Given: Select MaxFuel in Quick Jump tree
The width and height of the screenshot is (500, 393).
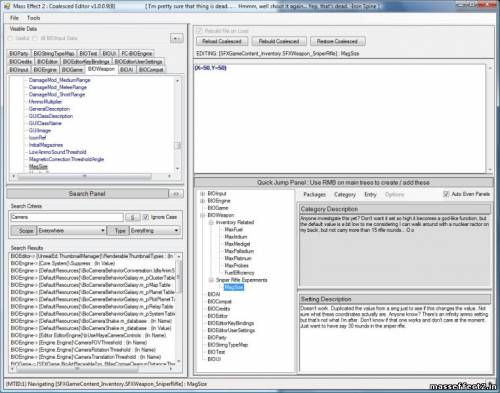Looking at the screenshot, I should (234, 230).
